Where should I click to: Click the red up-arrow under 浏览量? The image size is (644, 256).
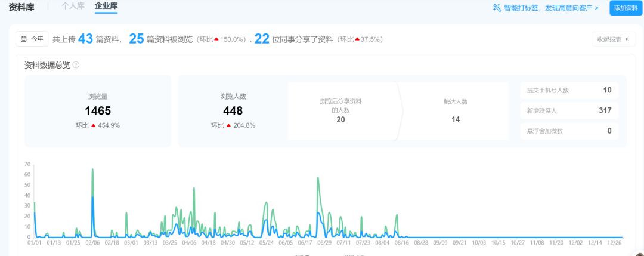point(93,125)
